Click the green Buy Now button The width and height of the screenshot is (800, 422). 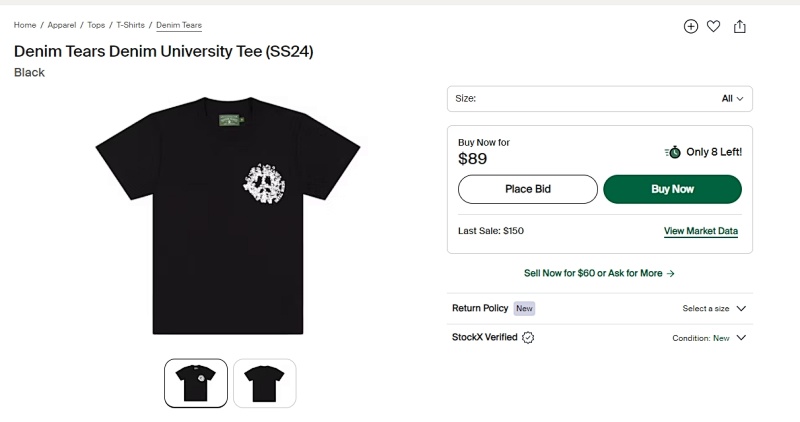tap(672, 189)
